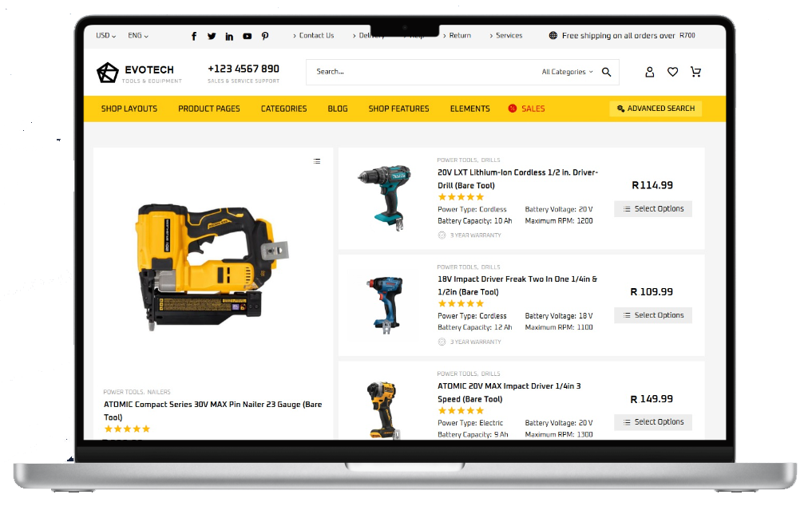This screenshot has width=812, height=510.
Task: Open the wishlist heart icon
Action: (x=672, y=72)
